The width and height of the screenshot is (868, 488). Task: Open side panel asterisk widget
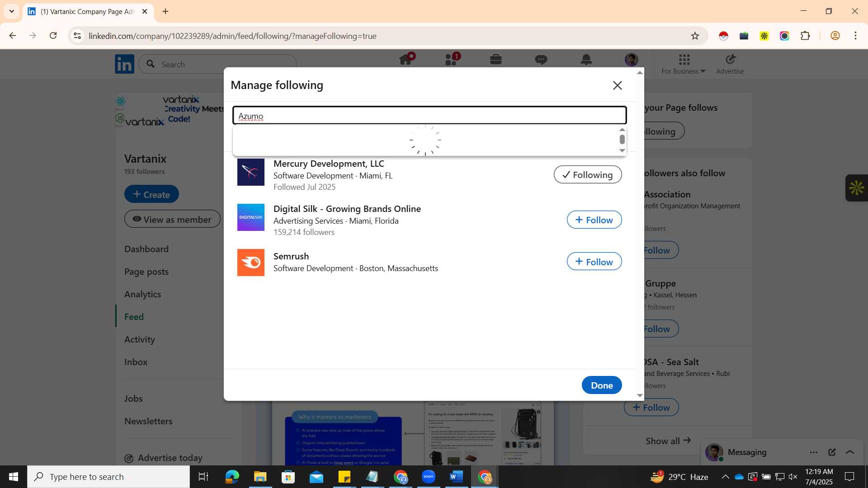point(857,188)
